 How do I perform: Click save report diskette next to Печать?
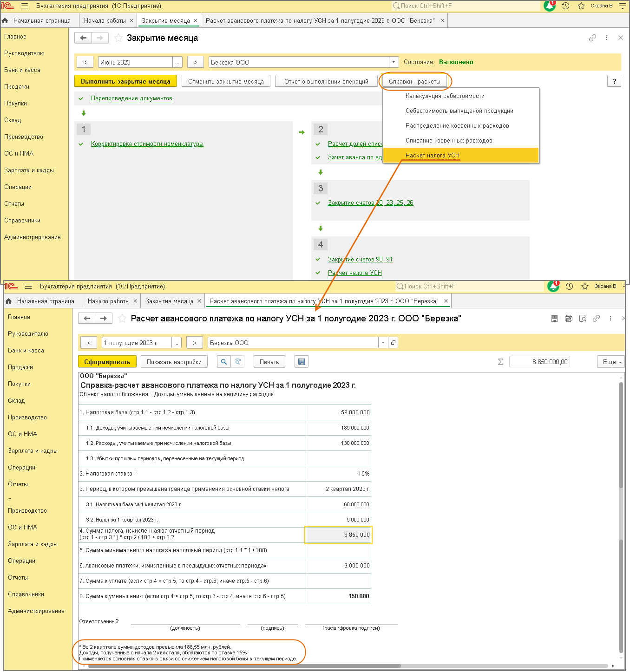(x=302, y=362)
